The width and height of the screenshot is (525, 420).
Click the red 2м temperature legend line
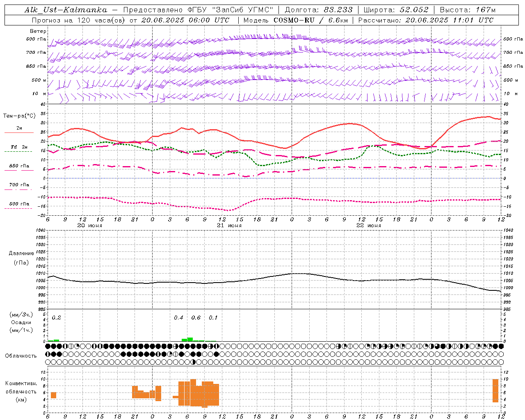19,133
